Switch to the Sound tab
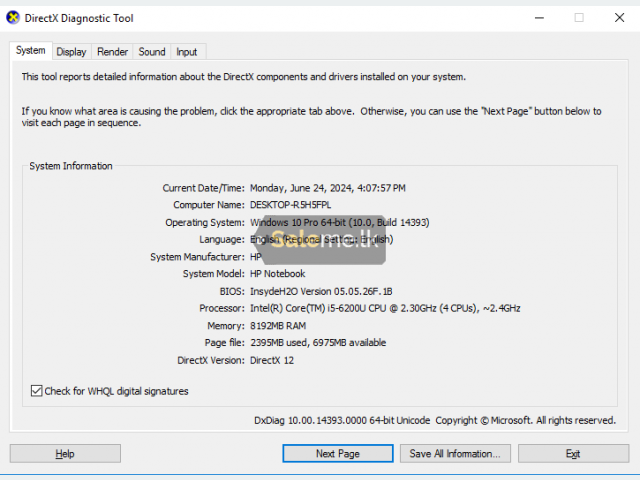The width and height of the screenshot is (640, 480). pyautogui.click(x=152, y=52)
